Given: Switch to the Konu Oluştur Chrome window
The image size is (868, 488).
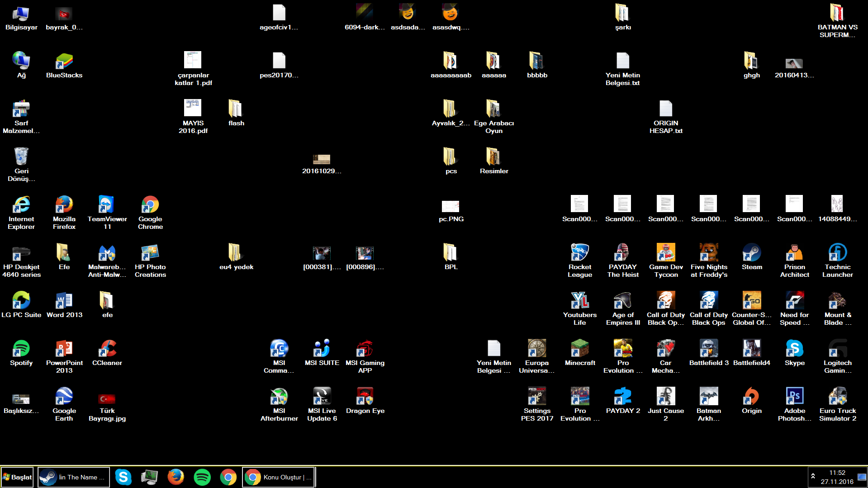Looking at the screenshot, I should [278, 477].
